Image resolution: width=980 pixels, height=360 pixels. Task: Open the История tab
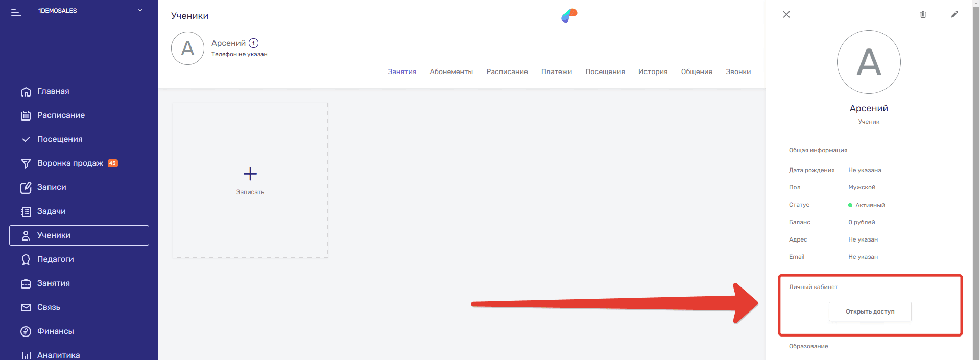point(653,71)
